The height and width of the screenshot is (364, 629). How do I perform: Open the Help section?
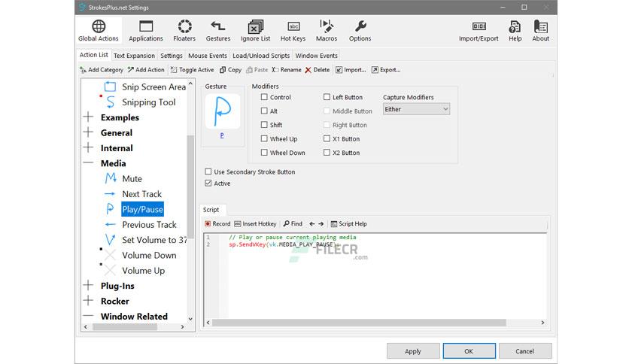[515, 31]
